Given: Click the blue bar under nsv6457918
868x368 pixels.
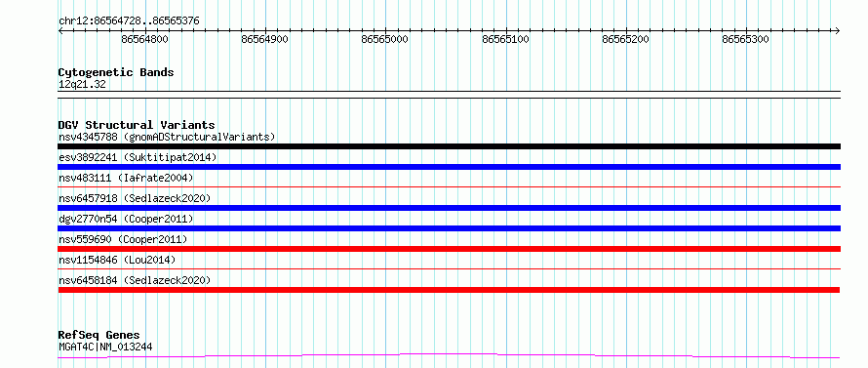Looking at the screenshot, I should [x=449, y=208].
